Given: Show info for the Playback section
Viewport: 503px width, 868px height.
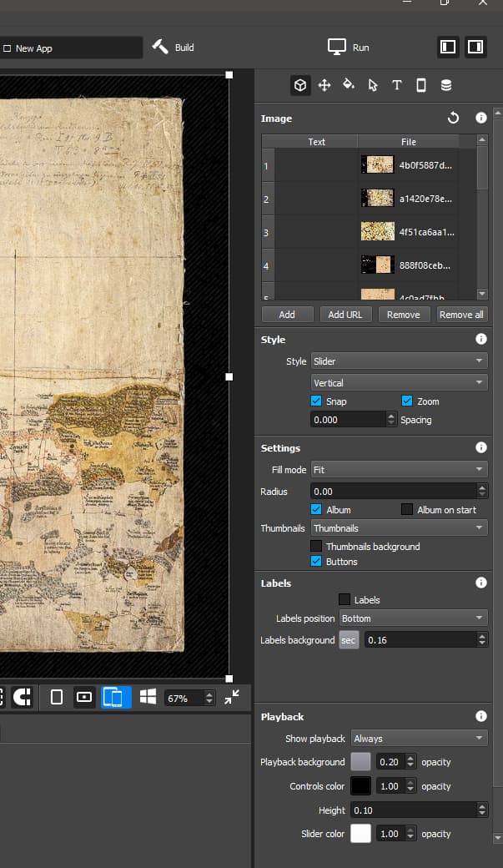Looking at the screenshot, I should coord(480,716).
